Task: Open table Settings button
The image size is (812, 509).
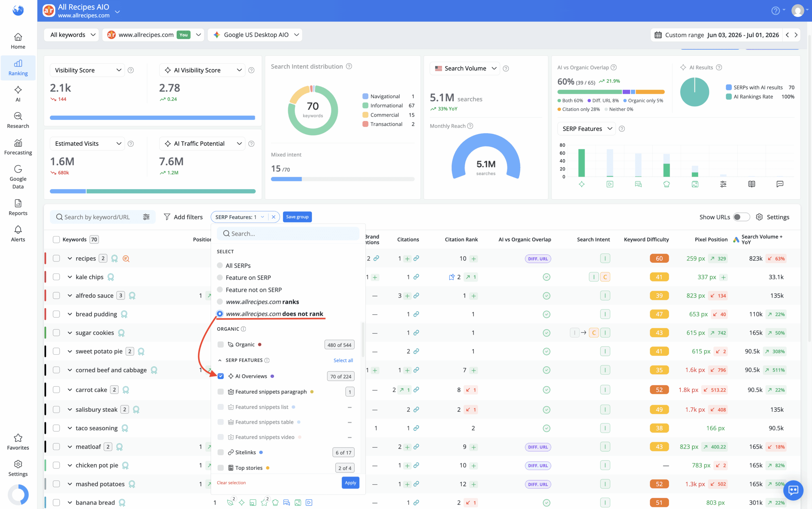Action: (772, 217)
